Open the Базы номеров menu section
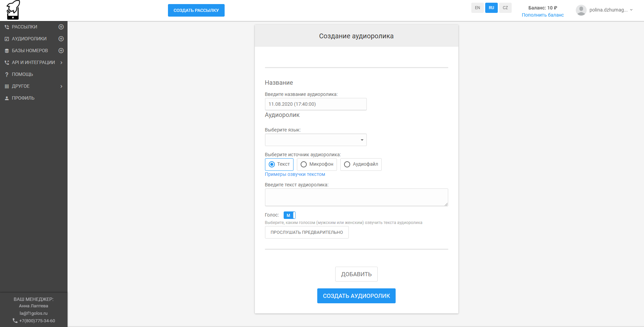 [x=30, y=50]
